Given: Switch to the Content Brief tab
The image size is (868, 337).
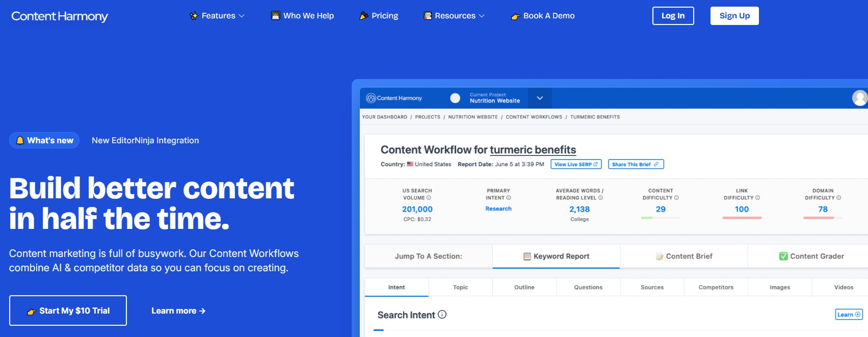Looking at the screenshot, I should [684, 256].
